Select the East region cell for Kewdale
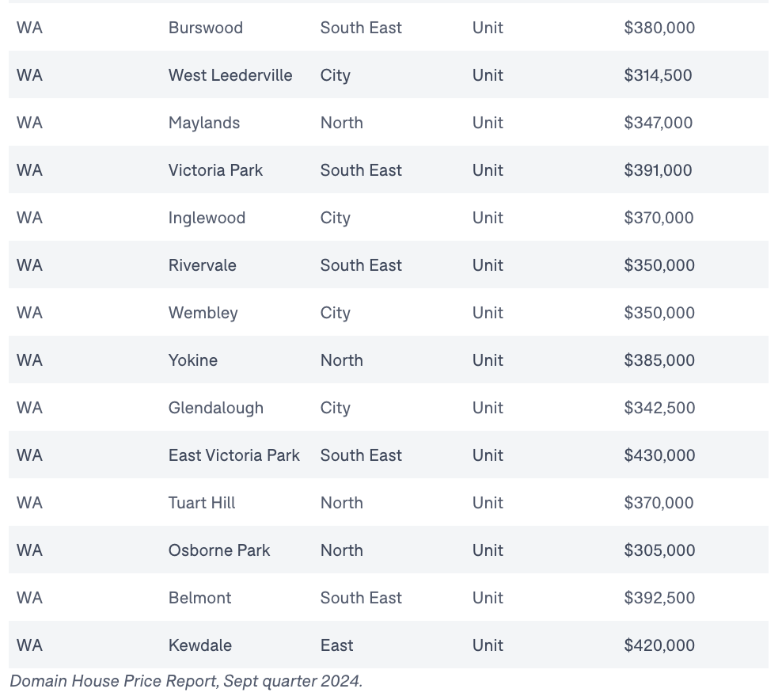This screenshot has height=700, width=782. coord(336,645)
